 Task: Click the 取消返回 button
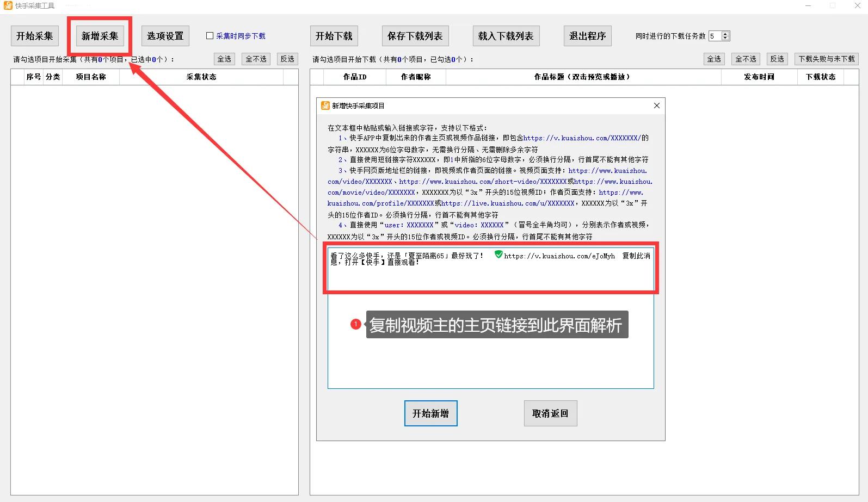click(x=550, y=413)
